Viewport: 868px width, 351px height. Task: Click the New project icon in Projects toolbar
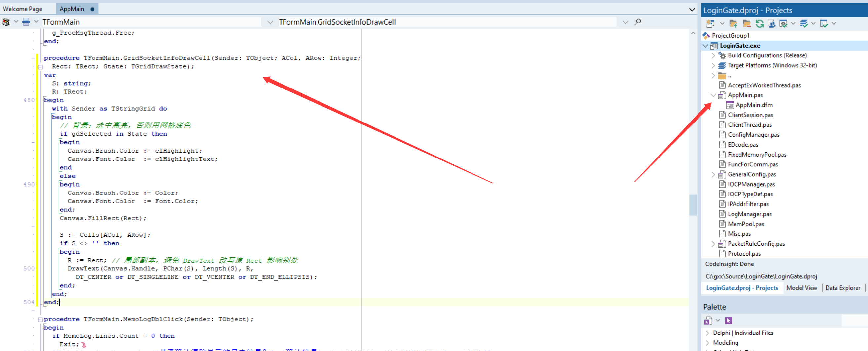710,23
